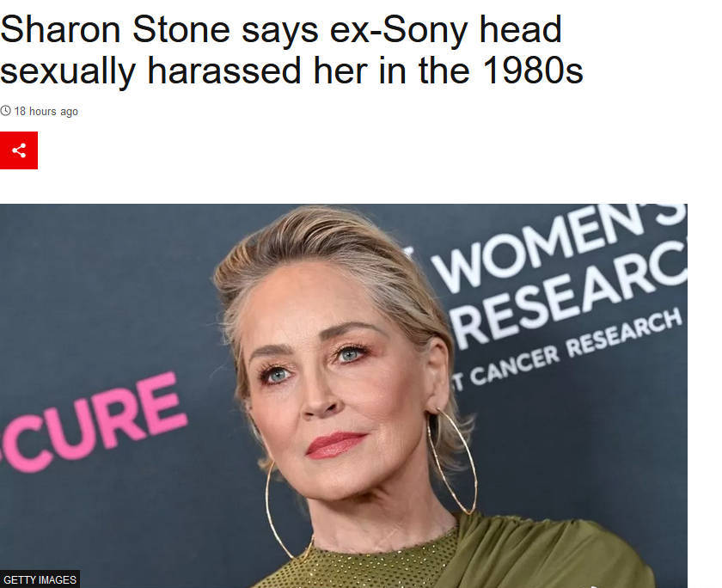The width and height of the screenshot is (722, 588).
Task: Select the "18 hours ago" timestamp
Action: coord(46,112)
